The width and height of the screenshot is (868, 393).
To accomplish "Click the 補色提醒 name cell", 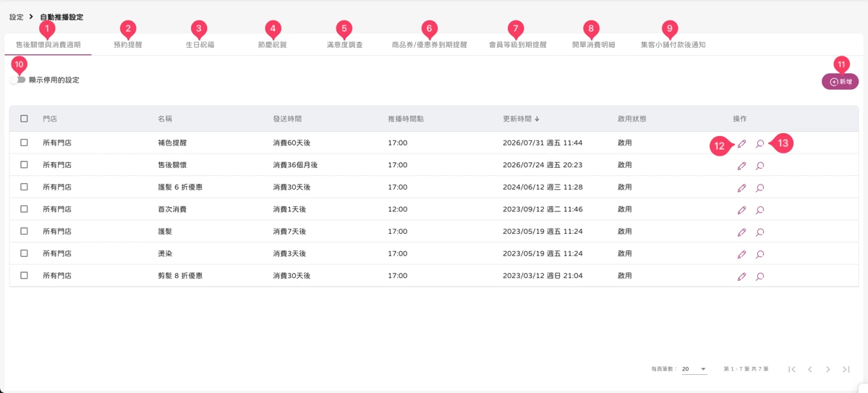I will click(x=172, y=143).
